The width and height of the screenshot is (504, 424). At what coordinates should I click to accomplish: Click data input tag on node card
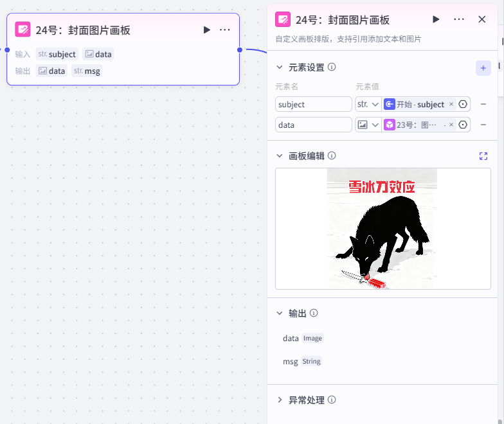[98, 54]
